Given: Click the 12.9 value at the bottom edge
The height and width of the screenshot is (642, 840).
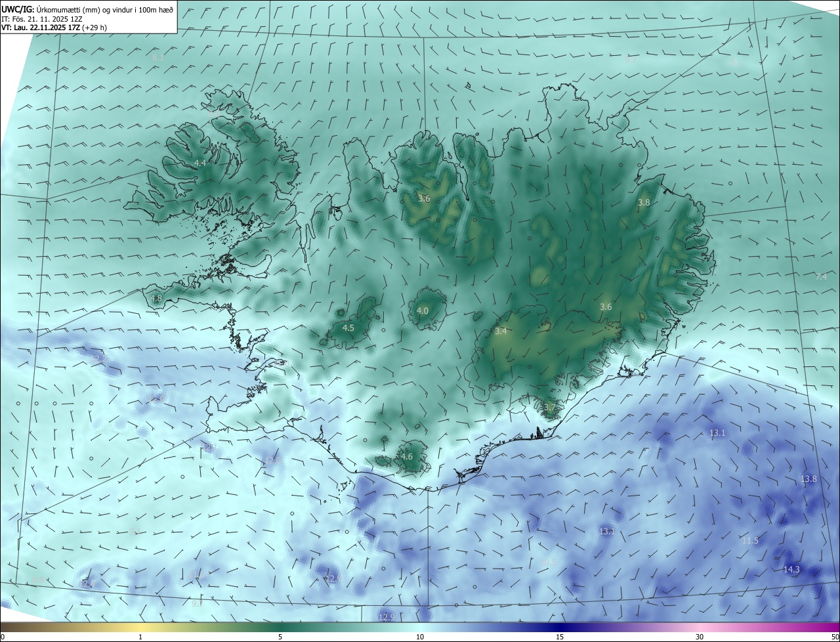Looking at the screenshot, I should click(x=387, y=617).
